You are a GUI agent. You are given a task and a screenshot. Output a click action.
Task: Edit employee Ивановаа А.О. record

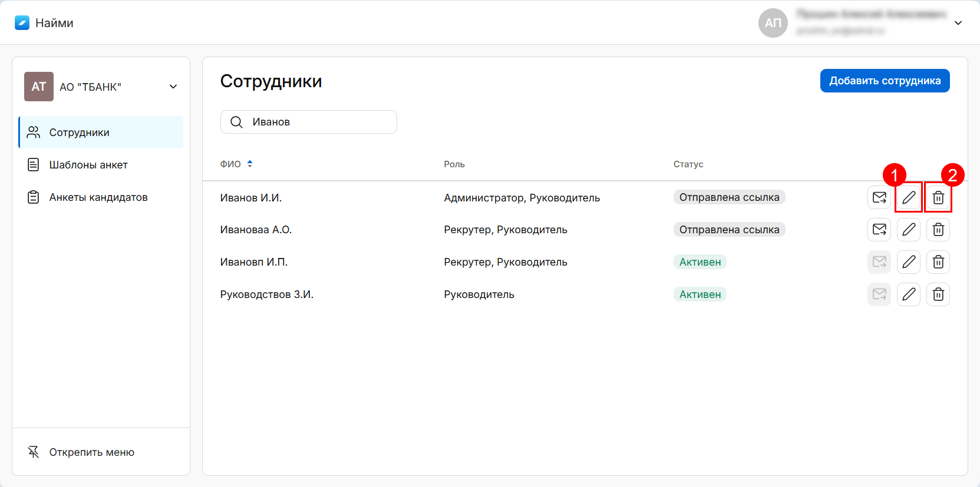click(909, 230)
